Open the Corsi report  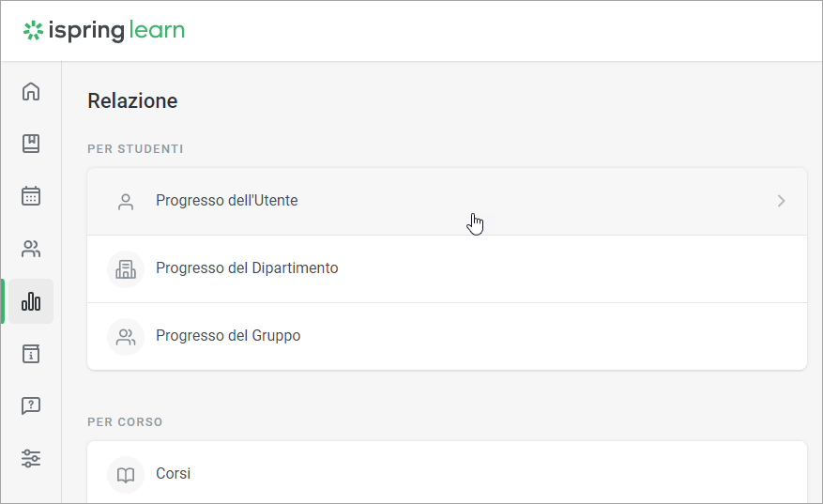[174, 474]
